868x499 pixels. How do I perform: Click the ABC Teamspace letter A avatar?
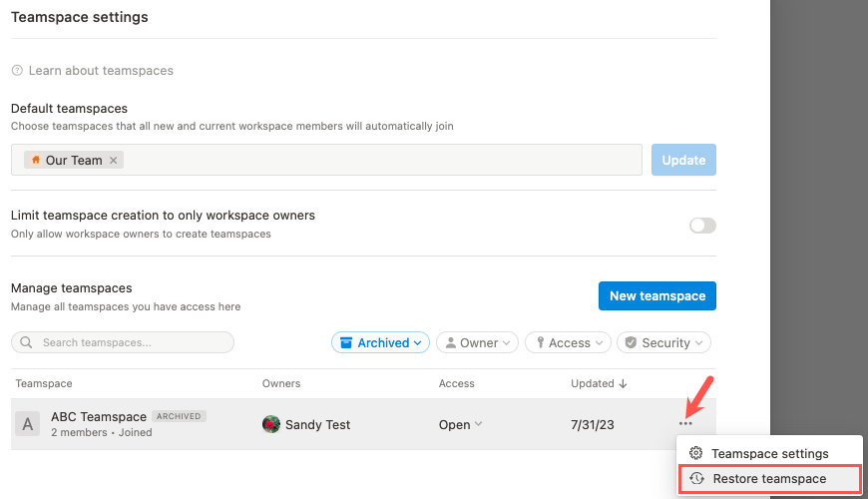point(27,424)
